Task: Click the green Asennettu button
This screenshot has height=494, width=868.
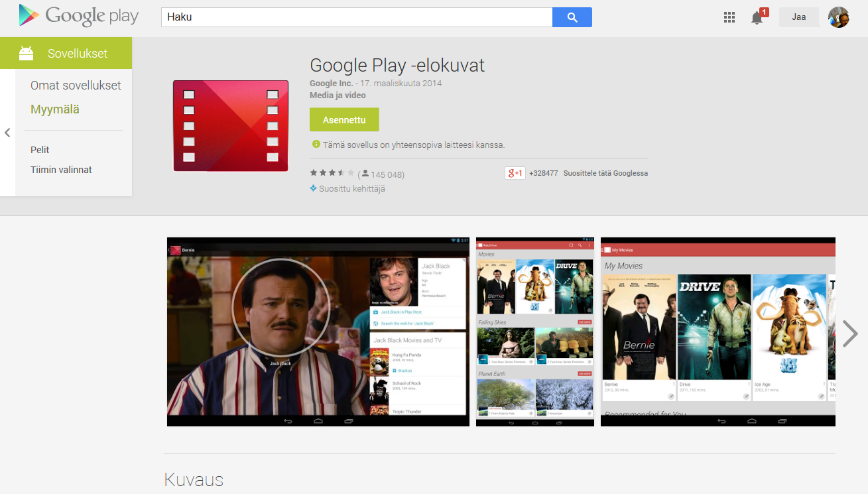Action: (344, 120)
